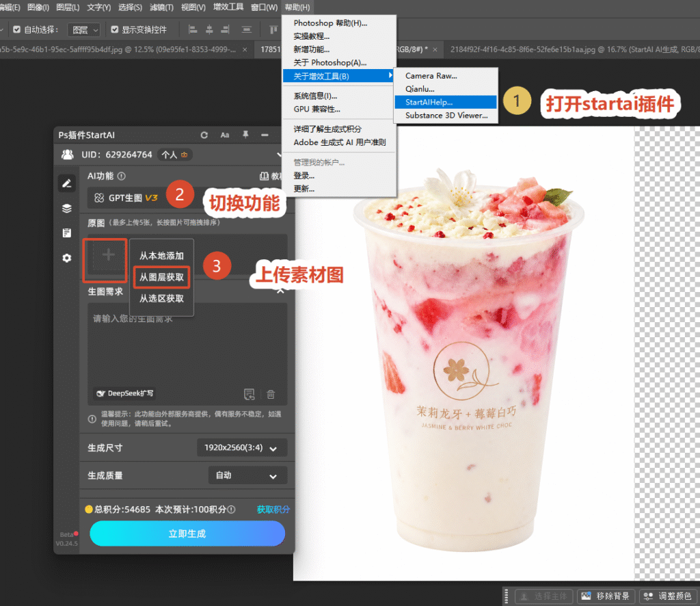Open StartAI settings gear icon
700x606 pixels.
pyautogui.click(x=66, y=258)
